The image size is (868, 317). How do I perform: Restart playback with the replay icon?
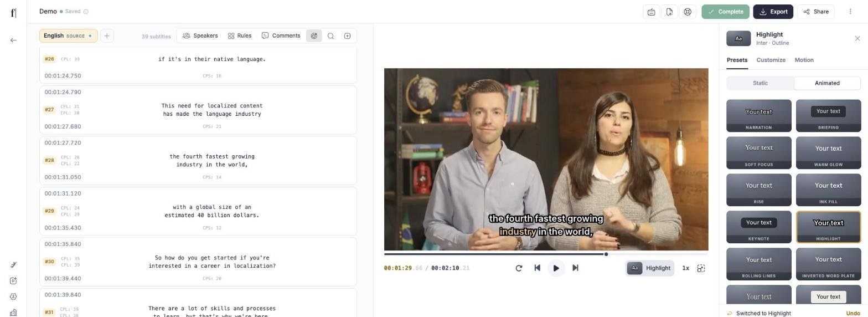[519, 268]
